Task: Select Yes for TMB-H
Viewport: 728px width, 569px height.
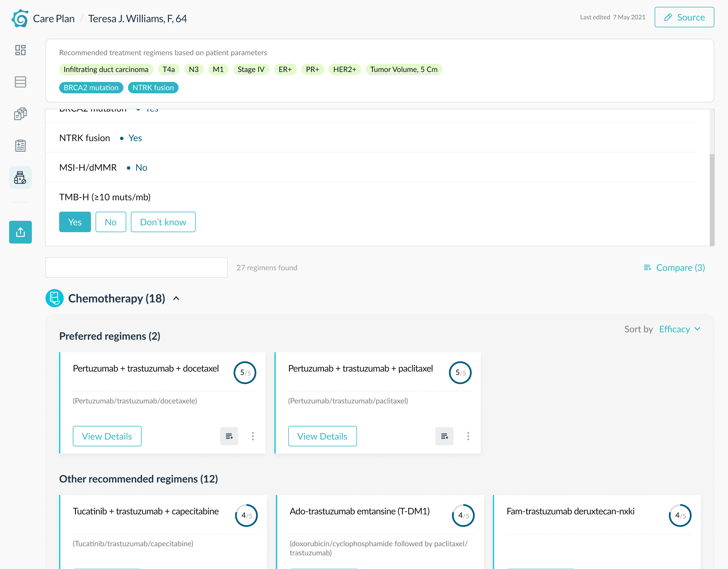Action: tap(75, 222)
